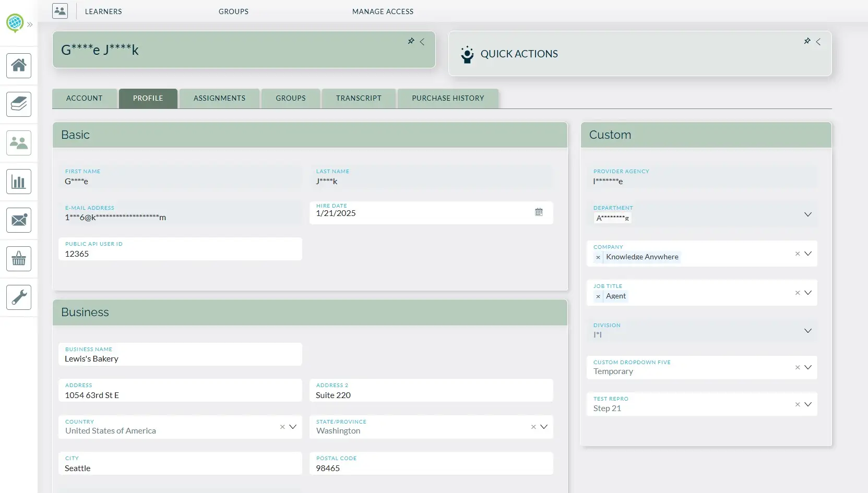Pin the Quick Actions panel
This screenshot has width=868, height=493.
pyautogui.click(x=807, y=42)
